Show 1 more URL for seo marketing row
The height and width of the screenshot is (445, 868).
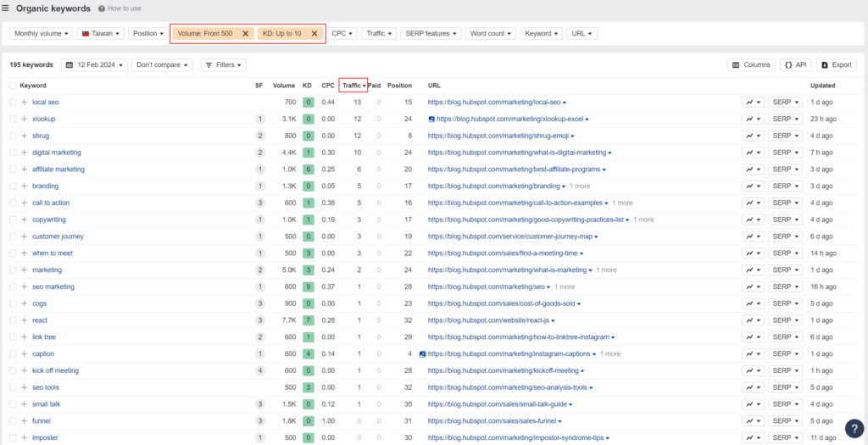point(564,286)
